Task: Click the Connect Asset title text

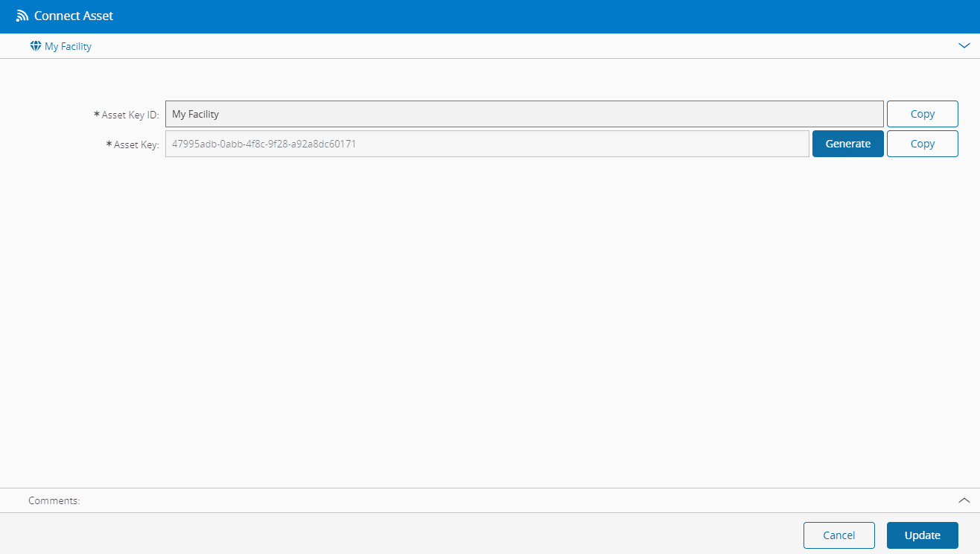Action: (x=74, y=16)
